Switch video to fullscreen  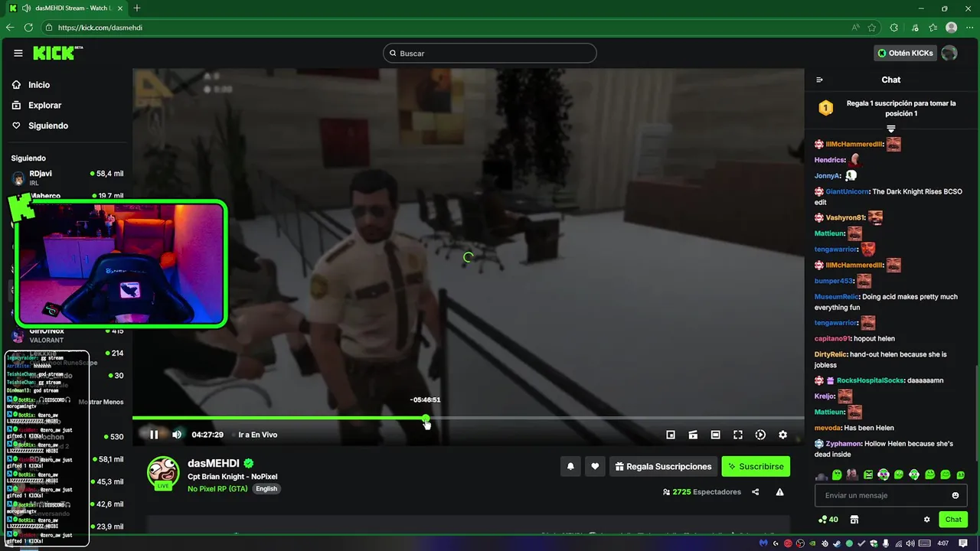(x=738, y=435)
